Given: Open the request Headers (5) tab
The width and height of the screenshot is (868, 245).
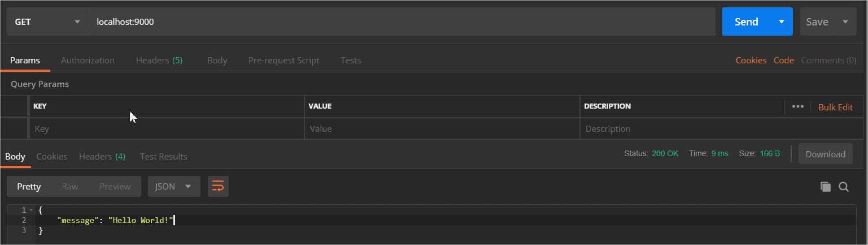Looking at the screenshot, I should point(159,61).
